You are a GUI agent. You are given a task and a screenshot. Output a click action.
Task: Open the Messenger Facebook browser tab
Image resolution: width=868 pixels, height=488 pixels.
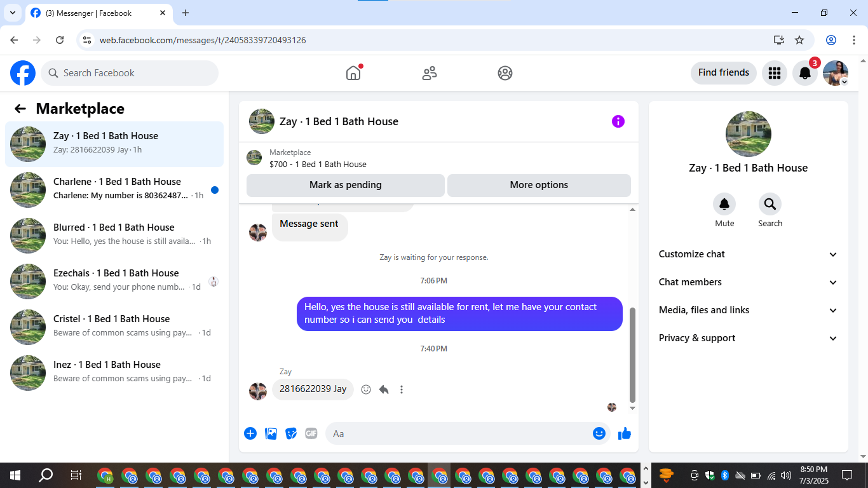click(x=98, y=13)
